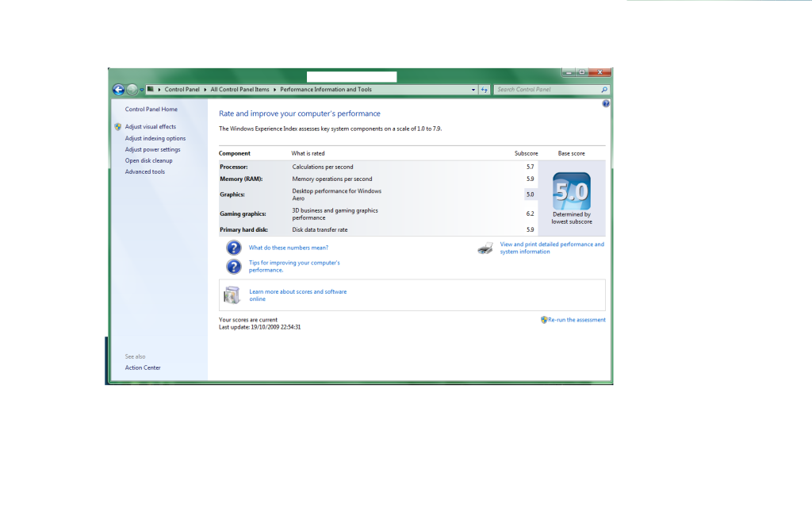Viewport: 812px width, 508px height.
Task: Click shield icon beside Adjust visual effects
Action: pyautogui.click(x=117, y=126)
